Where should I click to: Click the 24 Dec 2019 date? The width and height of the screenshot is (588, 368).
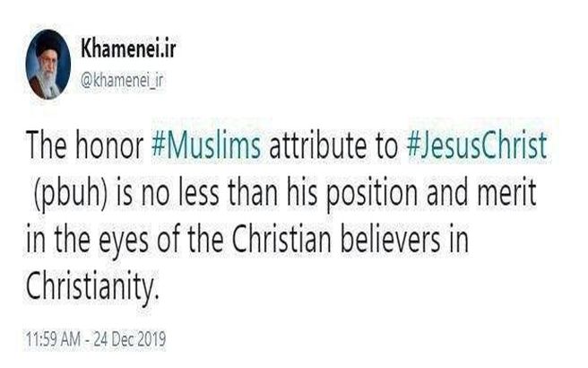point(130,339)
